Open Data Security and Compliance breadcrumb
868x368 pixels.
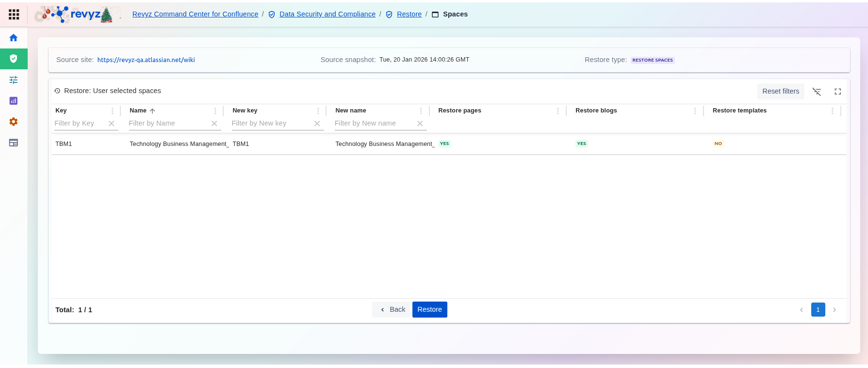click(x=327, y=14)
